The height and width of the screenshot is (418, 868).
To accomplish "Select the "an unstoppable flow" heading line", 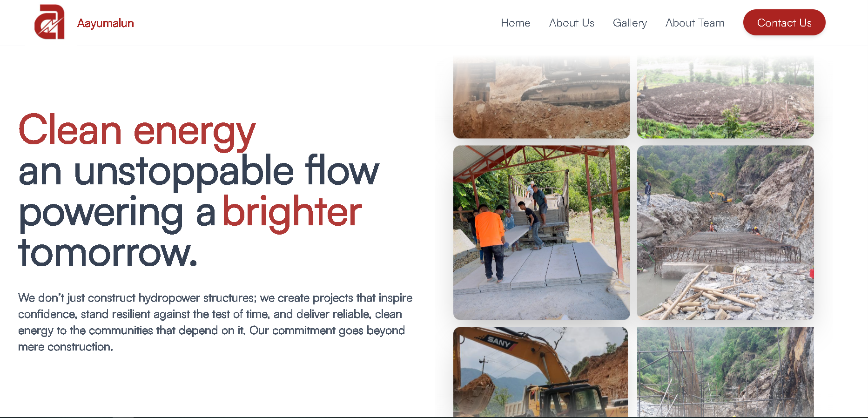I will (199, 171).
